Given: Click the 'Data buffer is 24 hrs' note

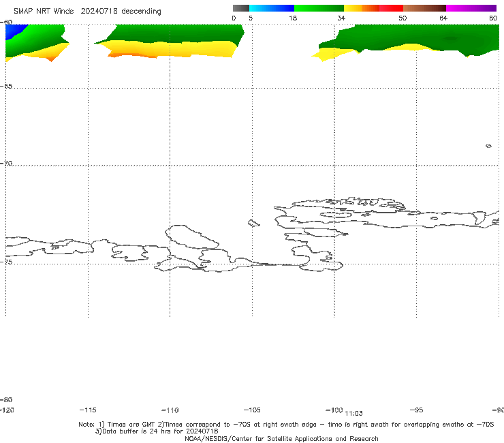Looking at the screenshot, I should pos(157,431).
